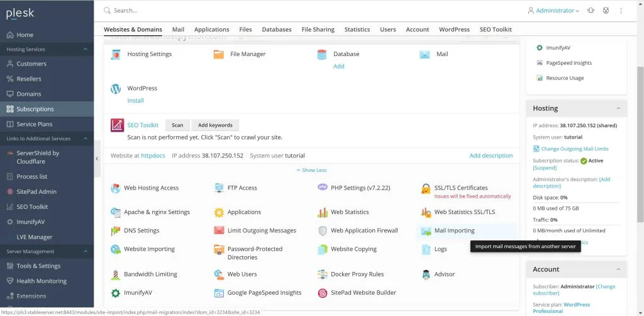Click the FTP Access icon

[x=219, y=188]
